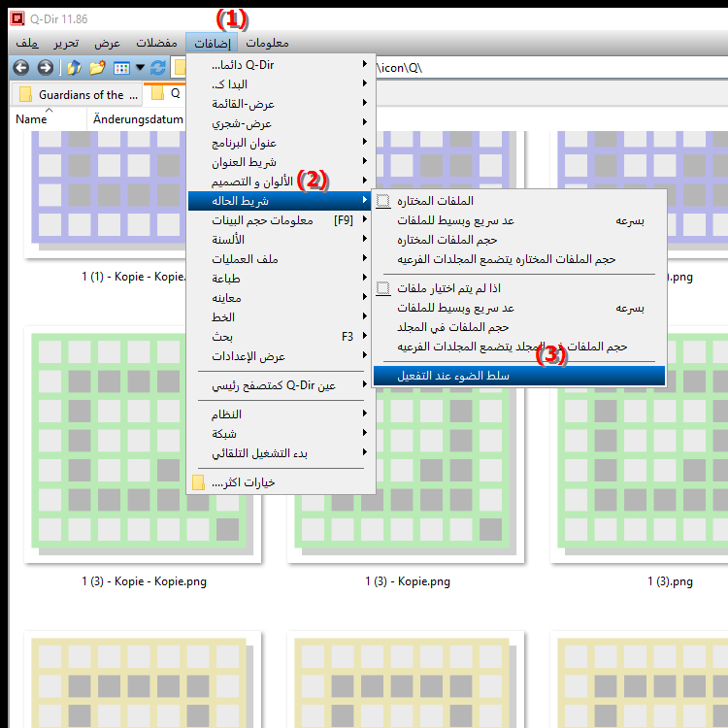728x728 pixels.
Task: Open the ملف menu
Action: pos(27,43)
